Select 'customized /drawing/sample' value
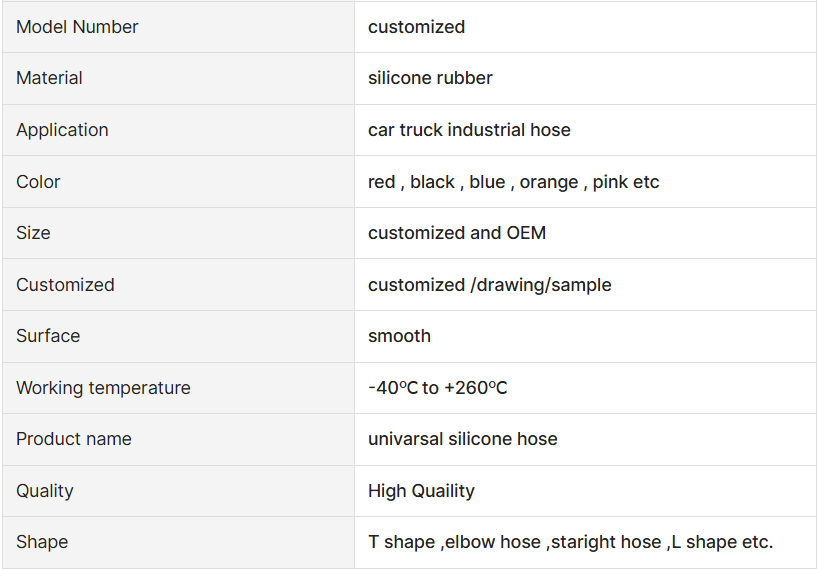Image resolution: width=819 pixels, height=569 pixels. (489, 285)
